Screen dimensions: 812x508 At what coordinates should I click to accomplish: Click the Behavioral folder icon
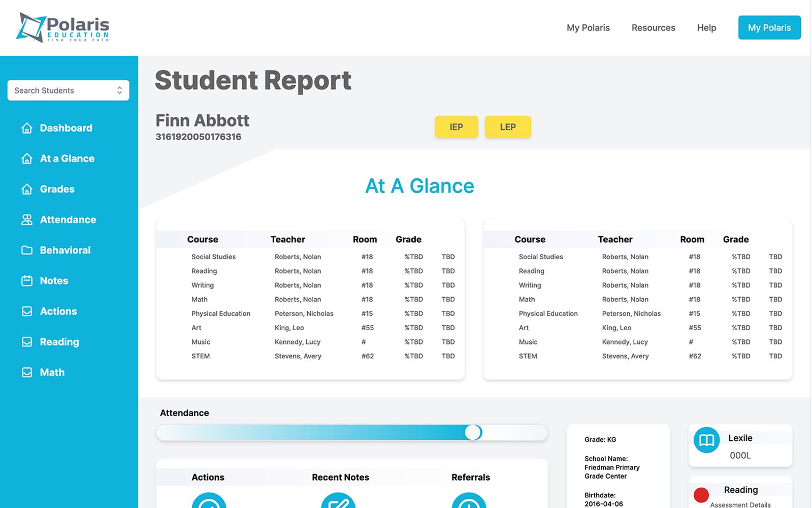pyautogui.click(x=27, y=250)
